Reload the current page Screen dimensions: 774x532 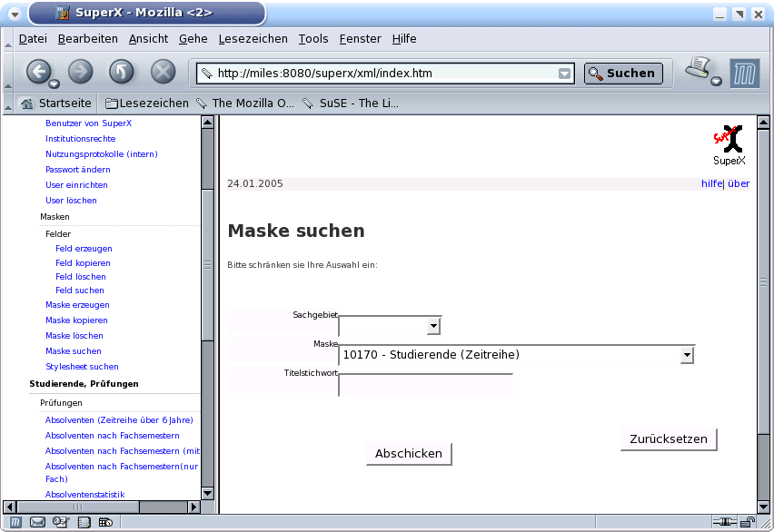[122, 72]
